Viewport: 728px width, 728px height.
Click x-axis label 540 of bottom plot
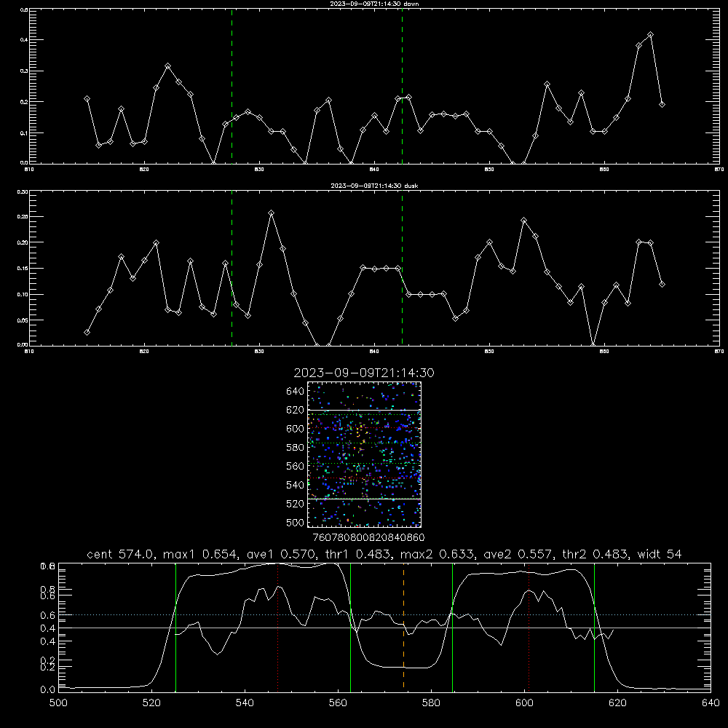coord(245,703)
